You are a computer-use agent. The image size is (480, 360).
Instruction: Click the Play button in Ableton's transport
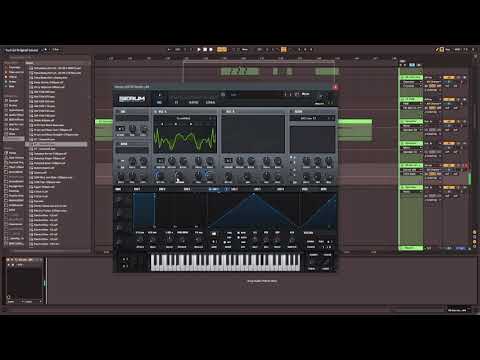pyautogui.click(x=199, y=50)
